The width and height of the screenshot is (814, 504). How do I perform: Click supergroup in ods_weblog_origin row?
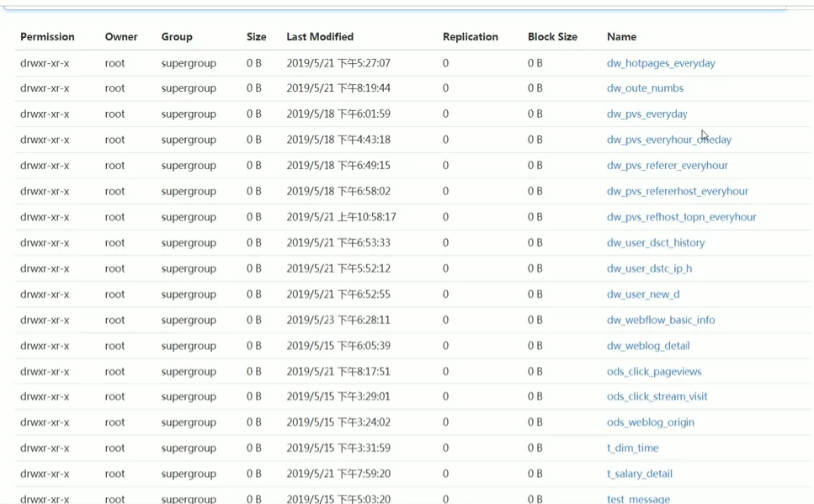[x=189, y=422]
